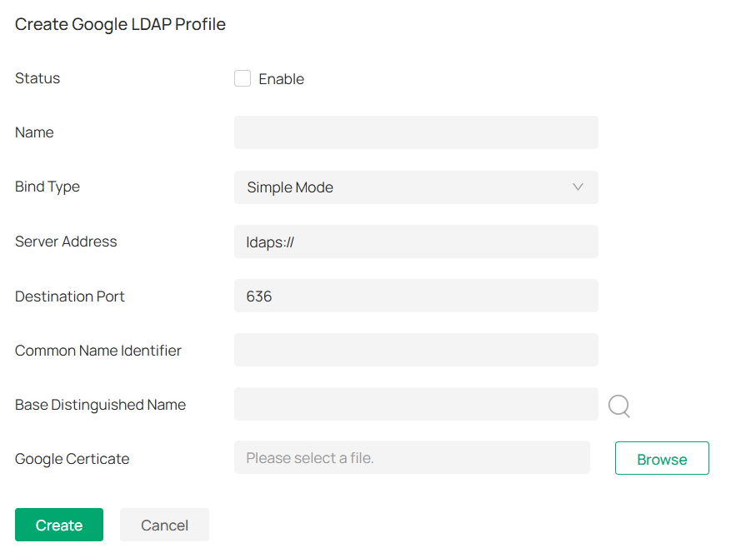Viewport: 756px width, 553px height.
Task: Click the Enable label beside the checkbox
Action: point(283,78)
